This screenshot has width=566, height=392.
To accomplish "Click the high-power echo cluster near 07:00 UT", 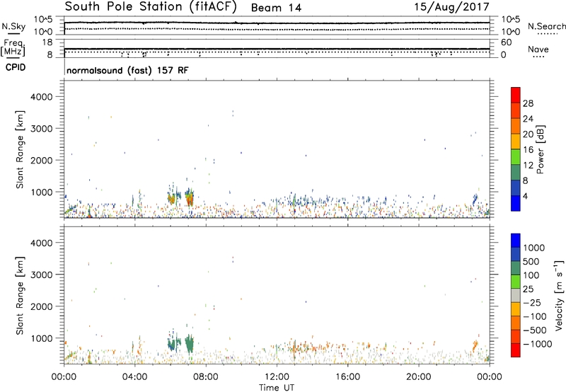I will (190, 197).
